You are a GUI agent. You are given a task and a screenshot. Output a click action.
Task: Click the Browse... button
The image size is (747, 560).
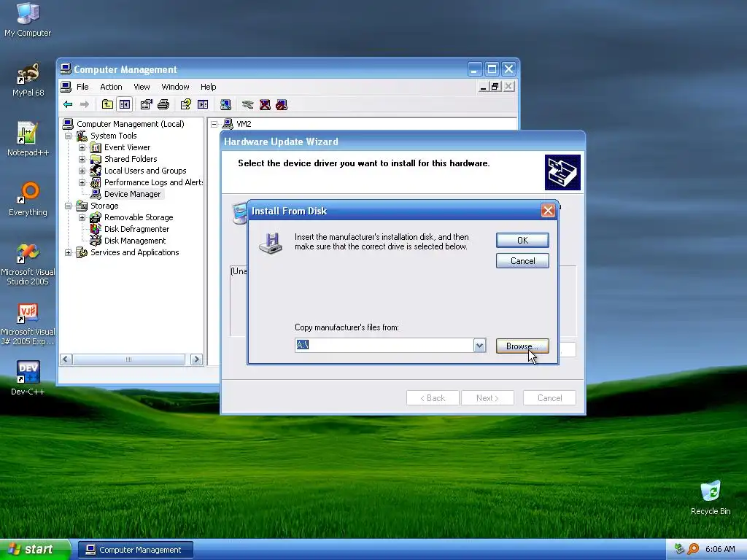point(522,346)
